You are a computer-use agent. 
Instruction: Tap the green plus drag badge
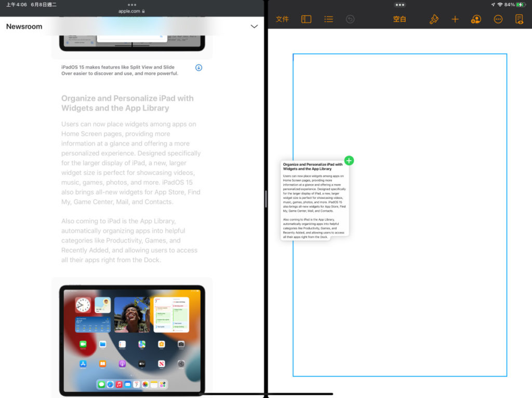349,161
